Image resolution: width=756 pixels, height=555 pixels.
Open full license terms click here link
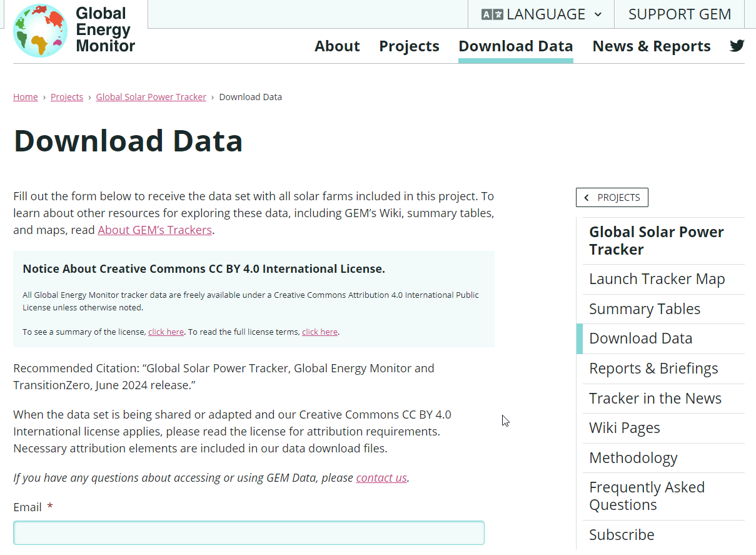point(320,332)
